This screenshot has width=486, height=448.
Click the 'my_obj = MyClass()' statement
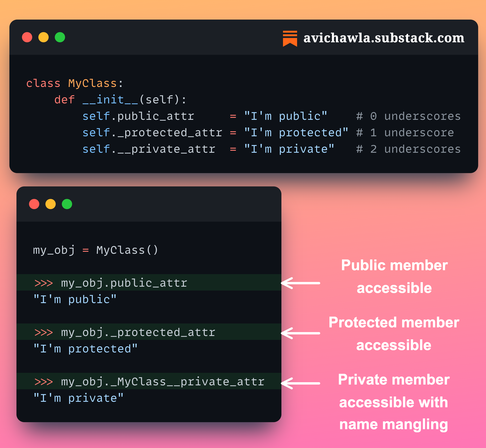pos(96,250)
